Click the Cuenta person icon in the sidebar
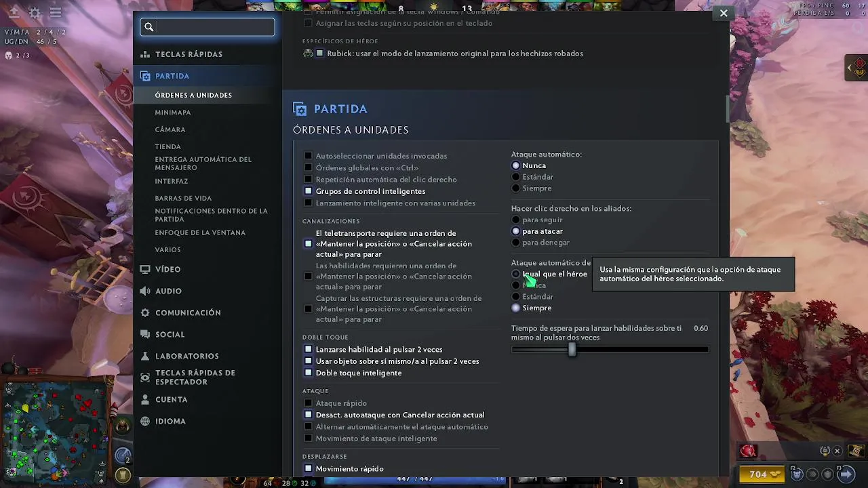Screen dimensions: 868x488 tap(145, 399)
